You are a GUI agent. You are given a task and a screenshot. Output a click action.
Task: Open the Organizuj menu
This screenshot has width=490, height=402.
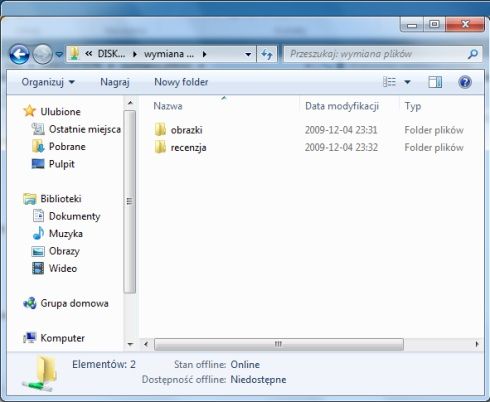[x=48, y=82]
